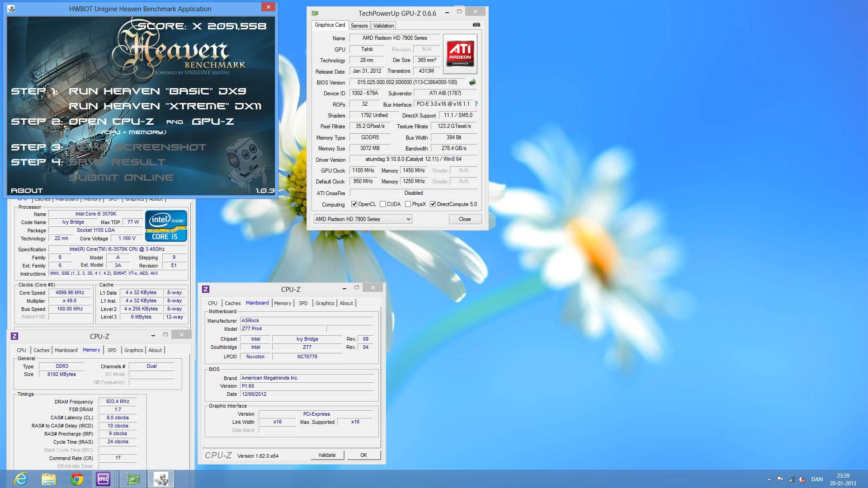The width and height of the screenshot is (868, 488).
Task: Click Take Screenshot in Heaven app
Action: coord(137,147)
